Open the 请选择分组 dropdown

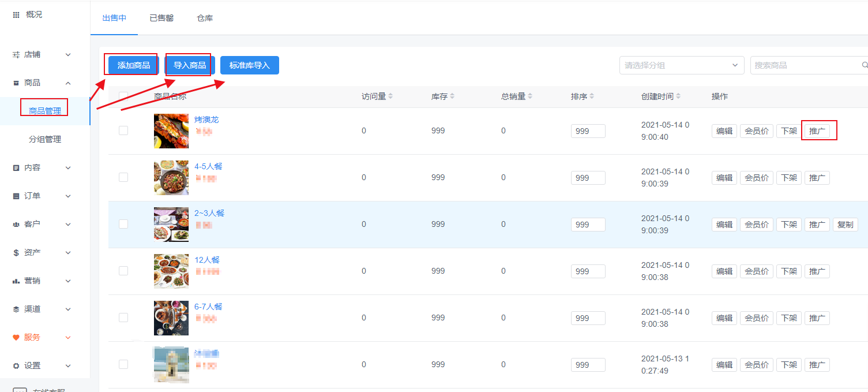coord(681,65)
